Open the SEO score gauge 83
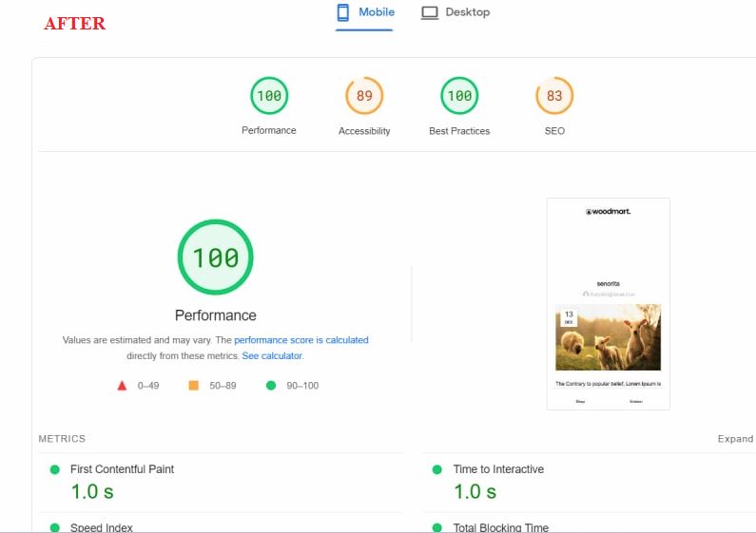 (x=554, y=95)
